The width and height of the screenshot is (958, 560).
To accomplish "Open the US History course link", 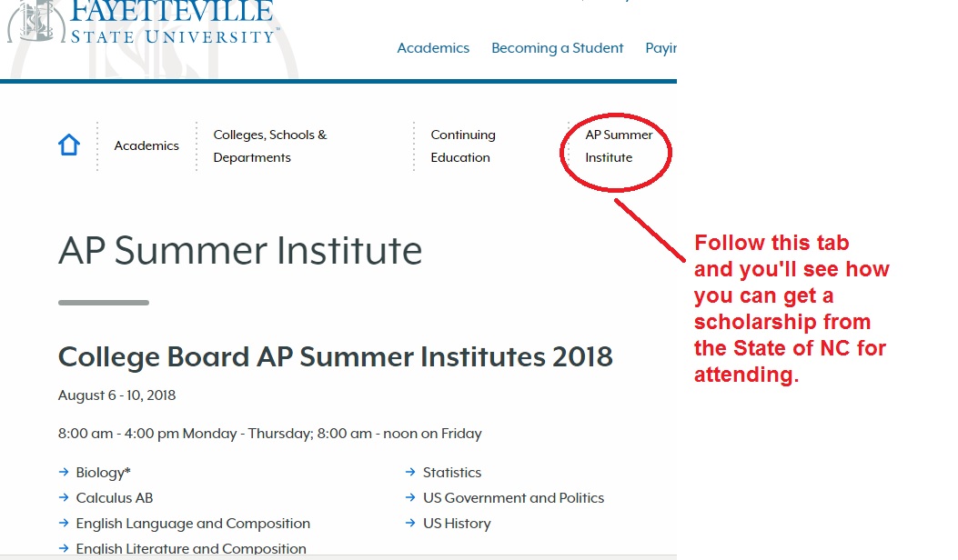I will click(x=457, y=524).
